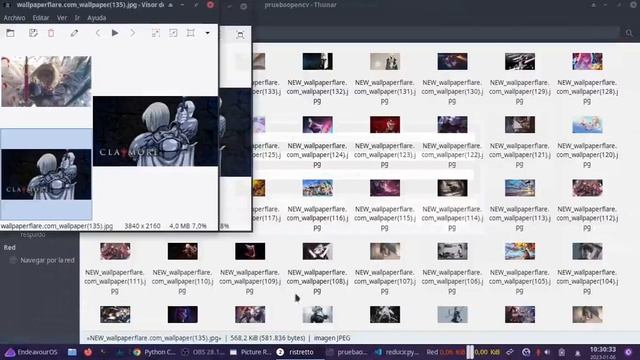This screenshot has height=360, width=640.
Task: Select NEW_wallpaperflare.com_wallpaper(122).jpg thumbnail
Action: 452,125
